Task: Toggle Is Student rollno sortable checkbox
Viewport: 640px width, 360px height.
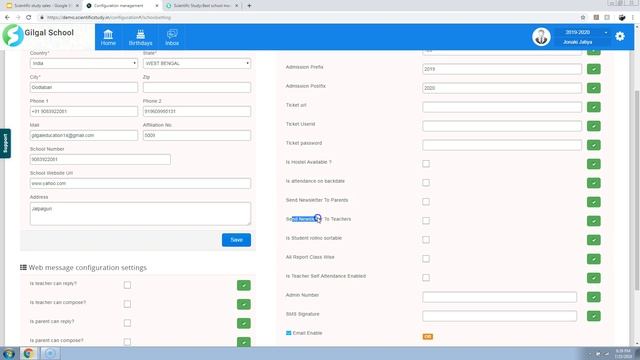Action: 426,240
